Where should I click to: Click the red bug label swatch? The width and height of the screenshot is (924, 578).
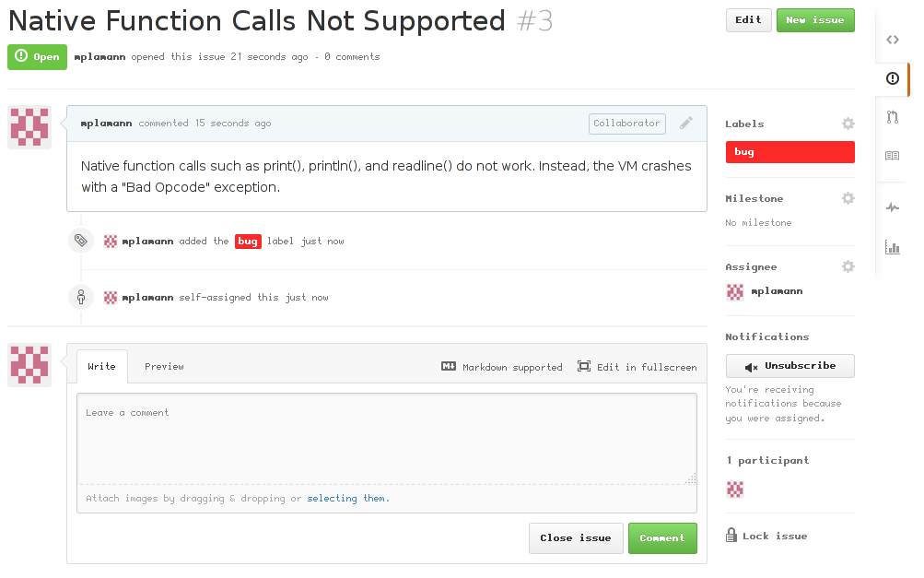click(789, 152)
